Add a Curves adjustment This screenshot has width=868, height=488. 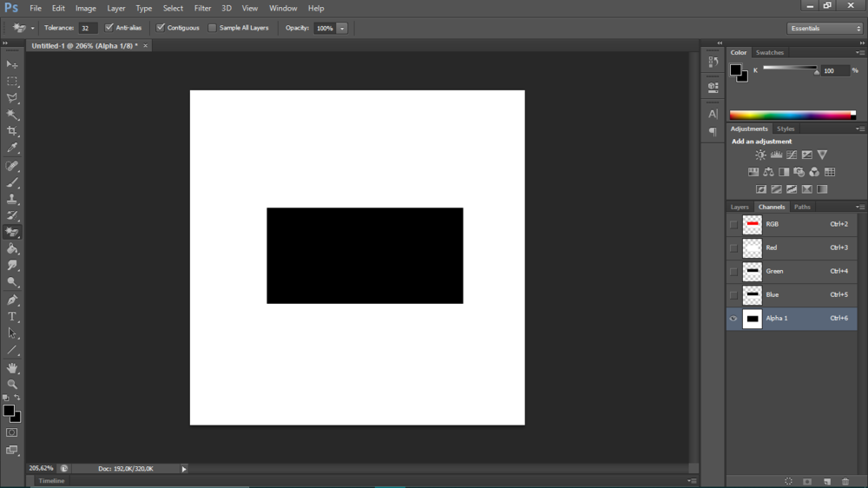point(792,155)
